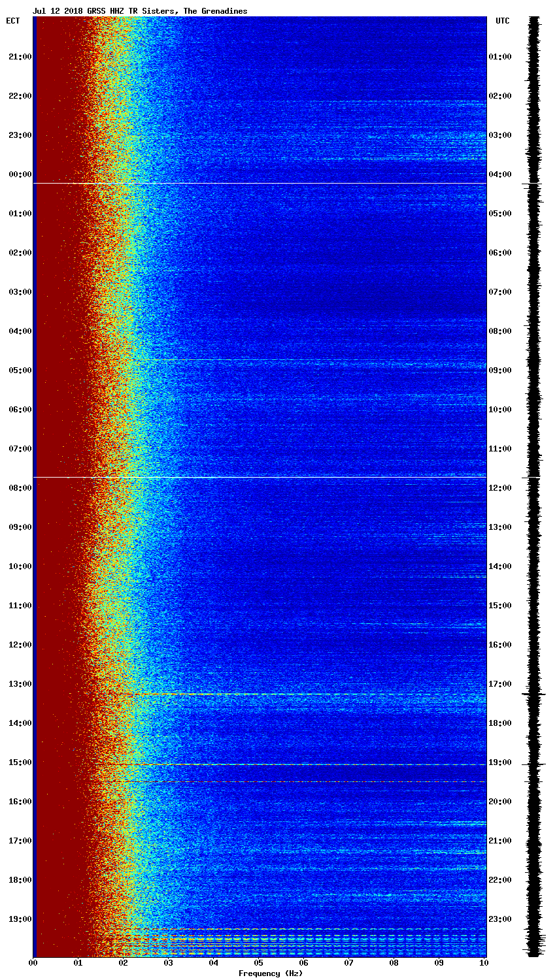557x980 pixels.
Task: Click the ECT axis label '14:00'
Action: coord(20,723)
